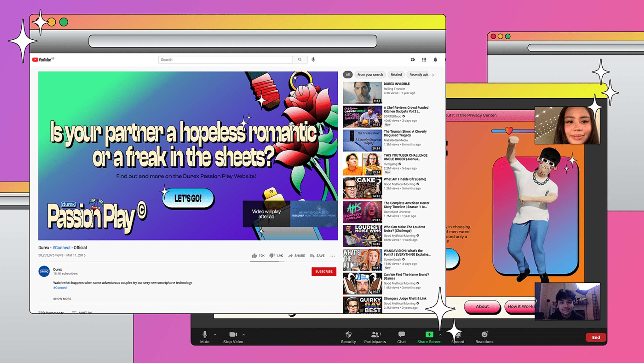The width and height of the screenshot is (644, 363).
Task: Adjust the heart slider on Passion Play site
Action: [509, 131]
